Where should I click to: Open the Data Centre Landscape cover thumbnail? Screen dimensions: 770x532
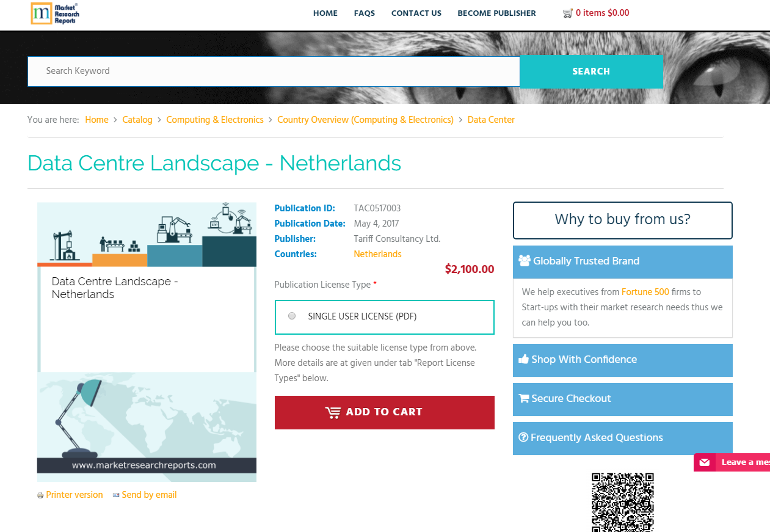[x=147, y=342]
